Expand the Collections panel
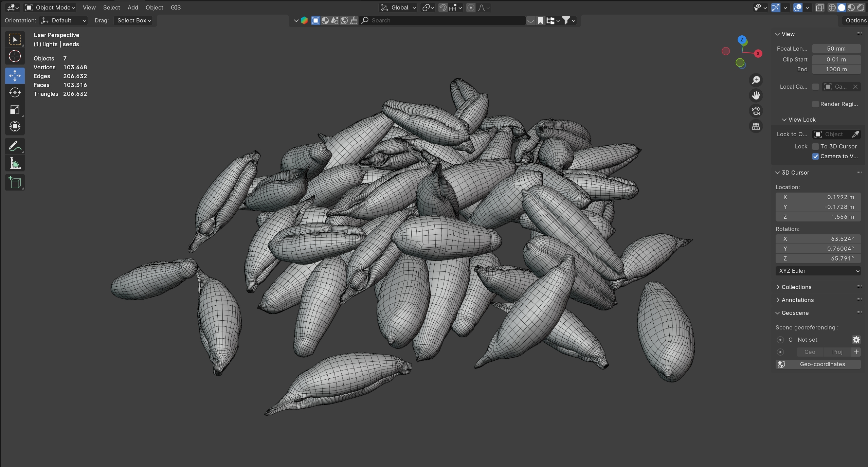This screenshot has height=467, width=868. 796,287
